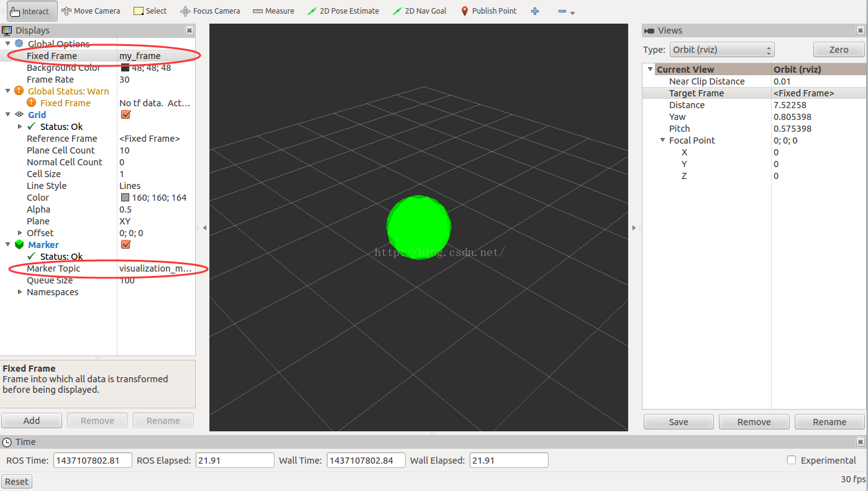868x491 pixels.
Task: Activate the Select tool
Action: tap(150, 11)
